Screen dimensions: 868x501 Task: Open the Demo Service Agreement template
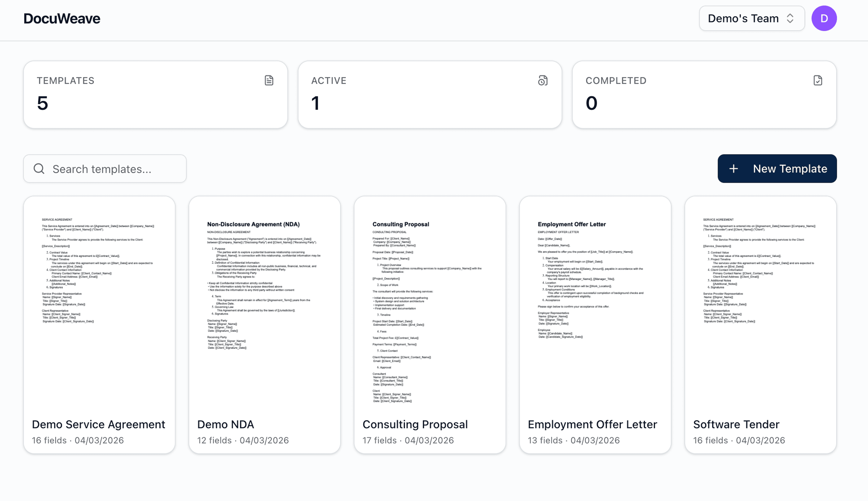99,325
